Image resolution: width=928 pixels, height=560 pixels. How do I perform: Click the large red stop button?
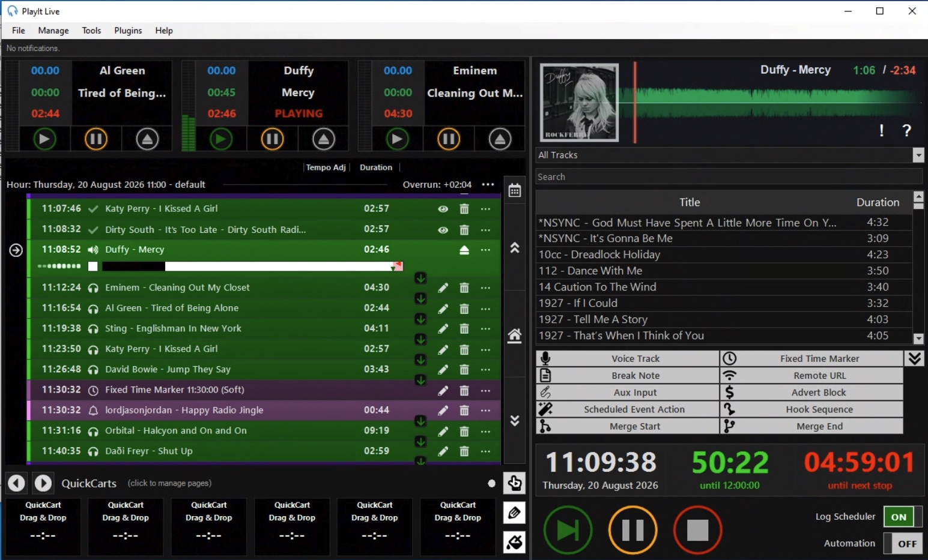(x=697, y=530)
